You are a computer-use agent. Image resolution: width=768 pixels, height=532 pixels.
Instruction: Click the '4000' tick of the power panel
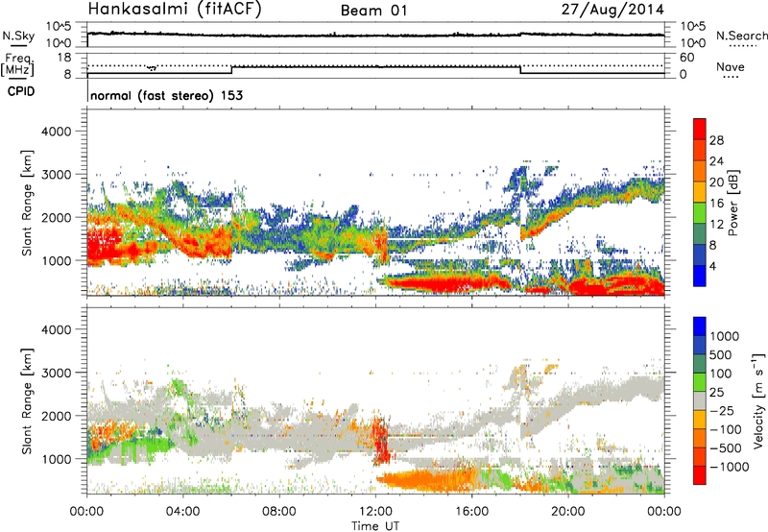pyautogui.click(x=56, y=132)
